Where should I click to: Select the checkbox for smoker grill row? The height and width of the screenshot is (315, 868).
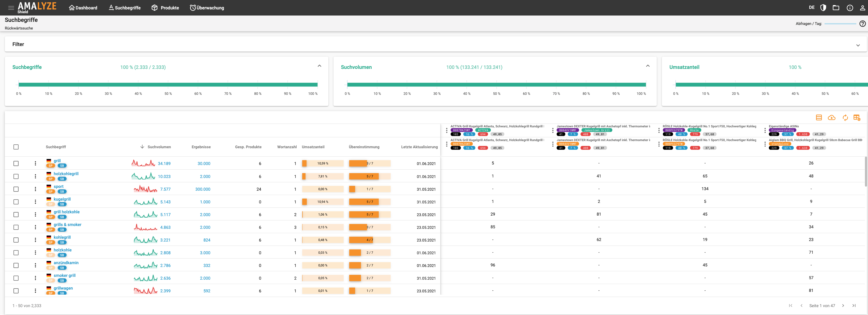[x=16, y=278]
